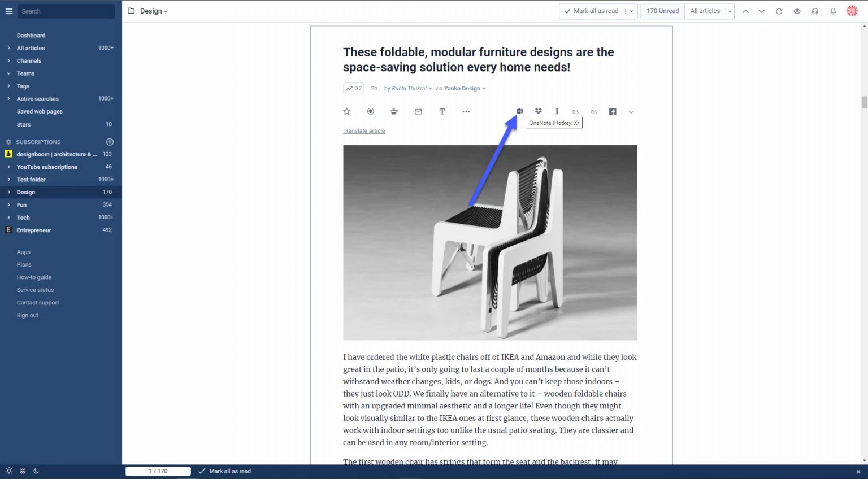
Task: Expand the Tags section
Action: click(8, 86)
